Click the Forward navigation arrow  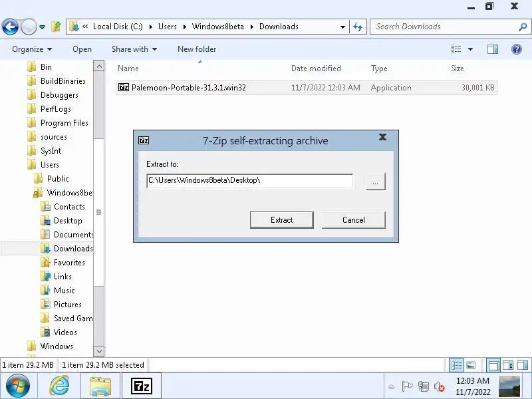(29, 27)
